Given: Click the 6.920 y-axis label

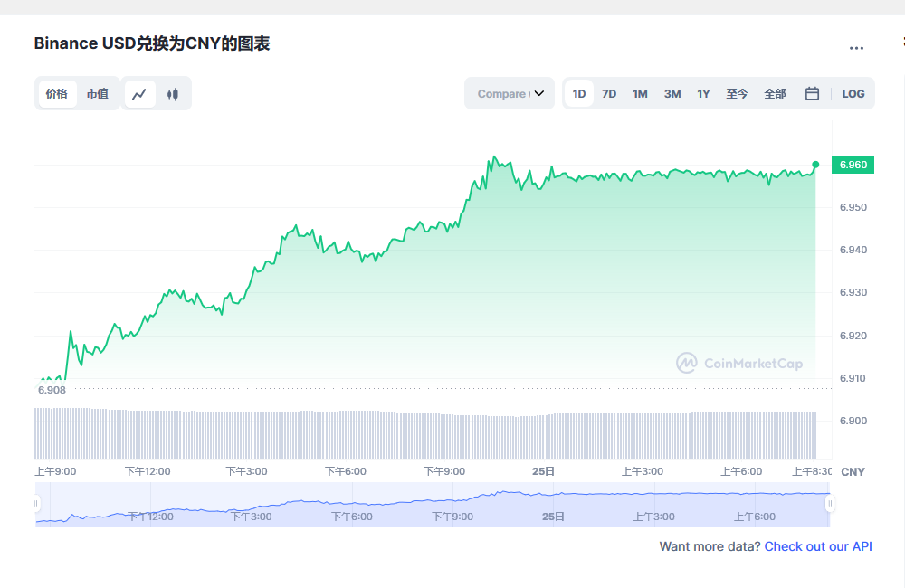Looking at the screenshot, I should (853, 336).
